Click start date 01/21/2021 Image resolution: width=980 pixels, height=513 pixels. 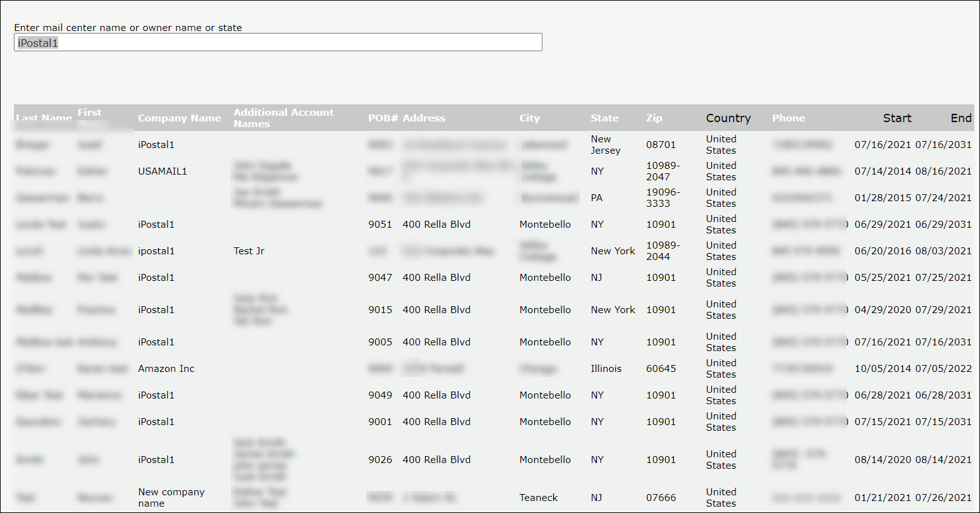coord(883,498)
